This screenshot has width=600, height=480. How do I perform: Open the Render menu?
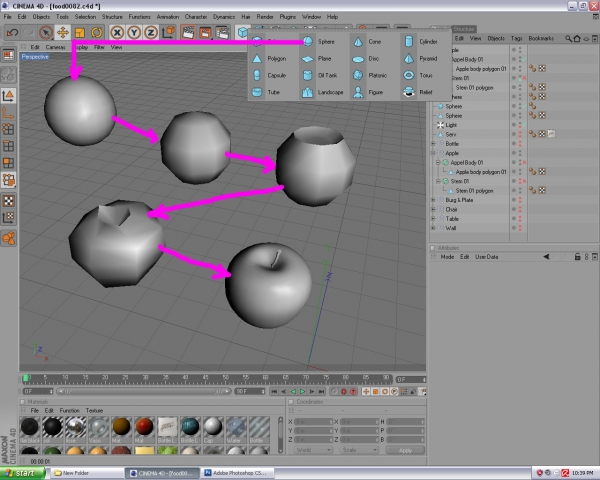(x=265, y=17)
